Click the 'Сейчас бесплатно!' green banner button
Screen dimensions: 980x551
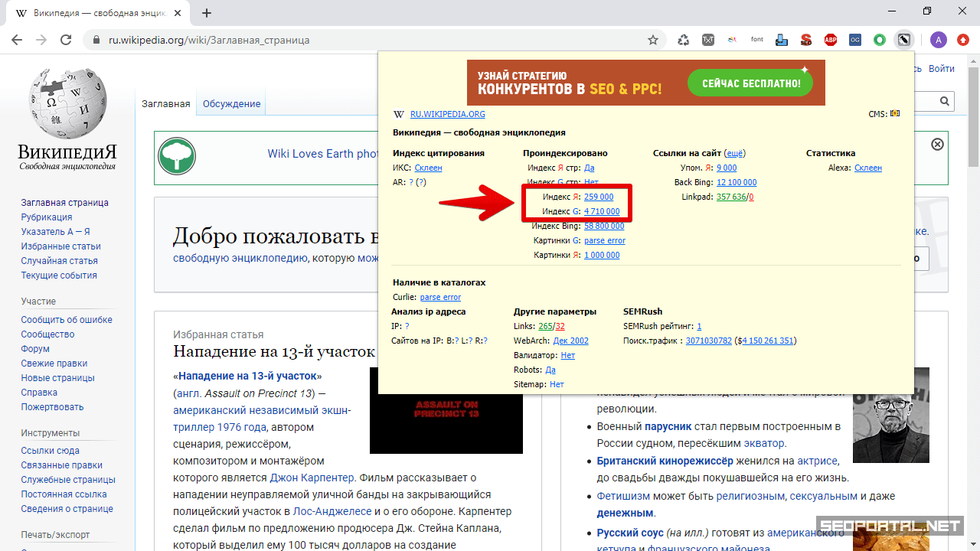pyautogui.click(x=750, y=83)
